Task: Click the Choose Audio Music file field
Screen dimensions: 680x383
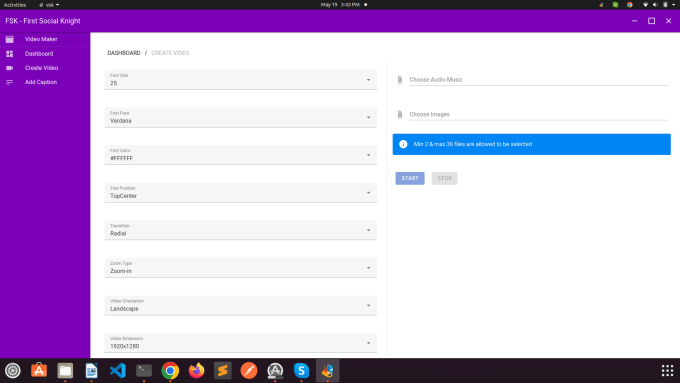Action: 539,80
